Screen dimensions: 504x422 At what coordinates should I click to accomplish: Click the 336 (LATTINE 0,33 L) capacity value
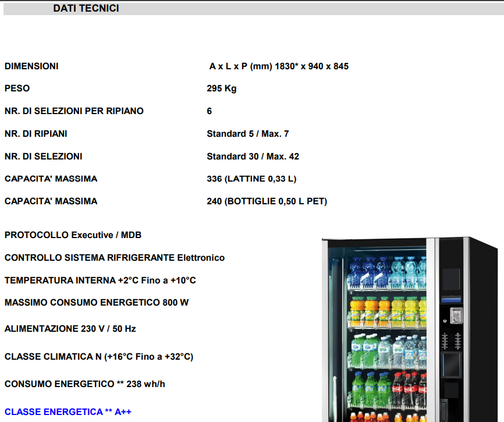255,179
